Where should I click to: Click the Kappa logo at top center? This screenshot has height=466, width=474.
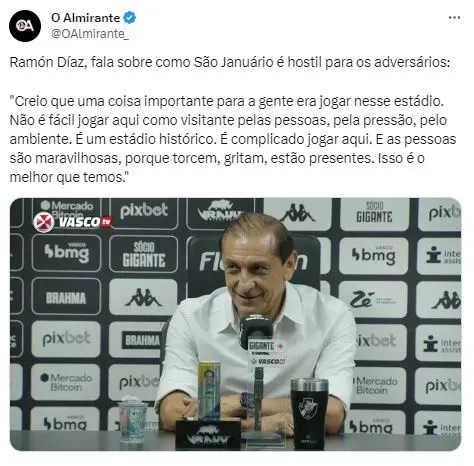click(x=297, y=213)
